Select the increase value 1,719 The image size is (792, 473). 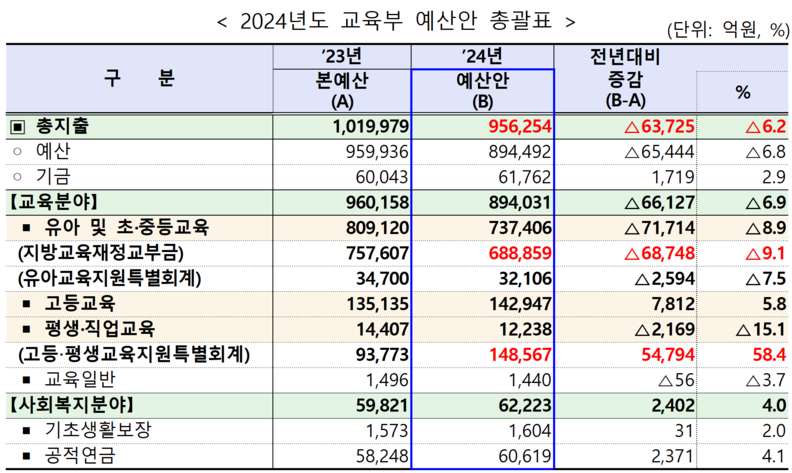tap(672, 177)
